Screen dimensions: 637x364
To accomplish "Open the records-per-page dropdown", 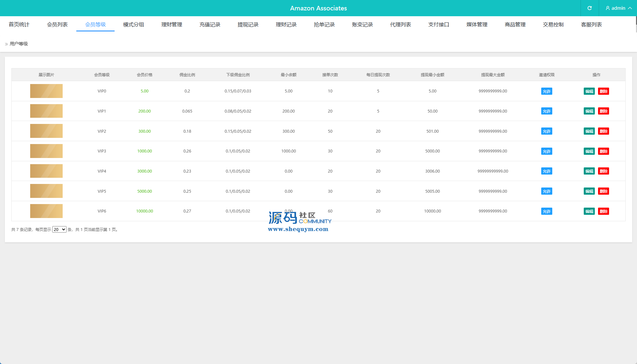I will point(59,229).
